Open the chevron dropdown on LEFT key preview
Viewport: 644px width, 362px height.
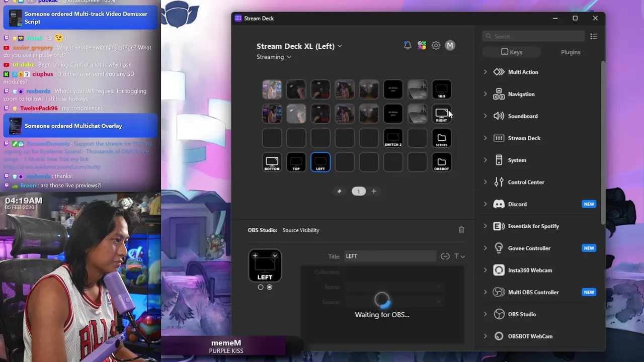click(275, 256)
